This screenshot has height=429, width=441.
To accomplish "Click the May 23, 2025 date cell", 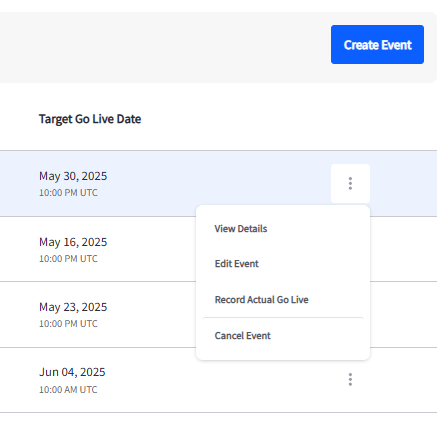I will pos(73,307).
